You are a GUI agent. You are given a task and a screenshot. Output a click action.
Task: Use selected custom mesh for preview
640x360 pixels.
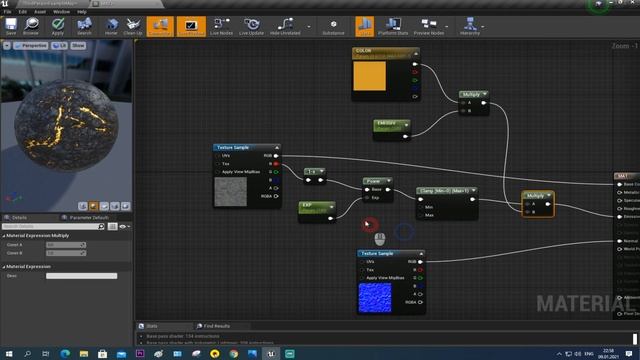[125, 206]
